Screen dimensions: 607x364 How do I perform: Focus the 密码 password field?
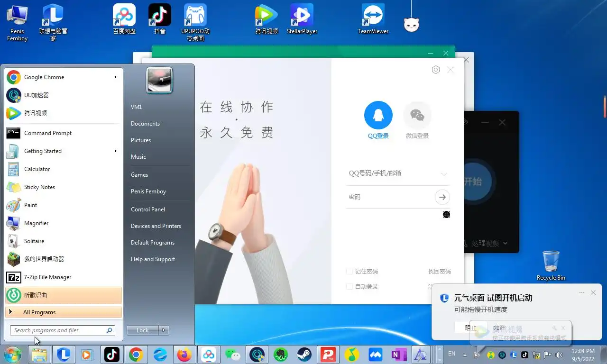390,197
